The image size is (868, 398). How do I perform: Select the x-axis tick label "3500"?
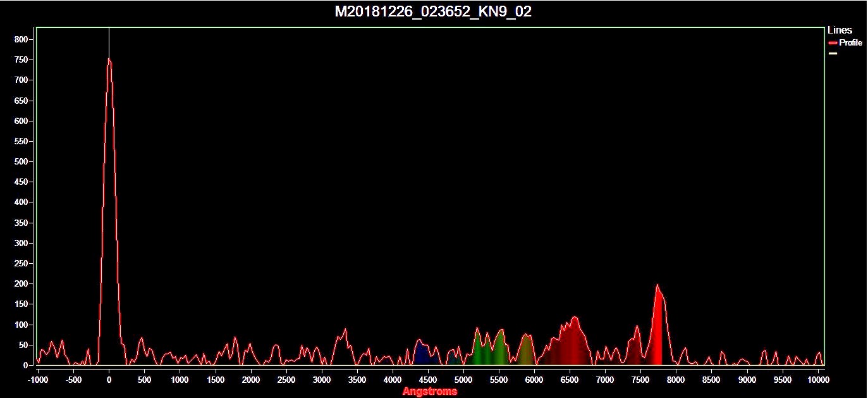[x=357, y=380]
